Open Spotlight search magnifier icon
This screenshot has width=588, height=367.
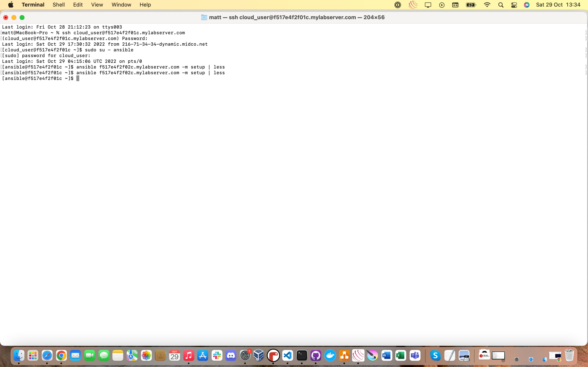click(501, 5)
